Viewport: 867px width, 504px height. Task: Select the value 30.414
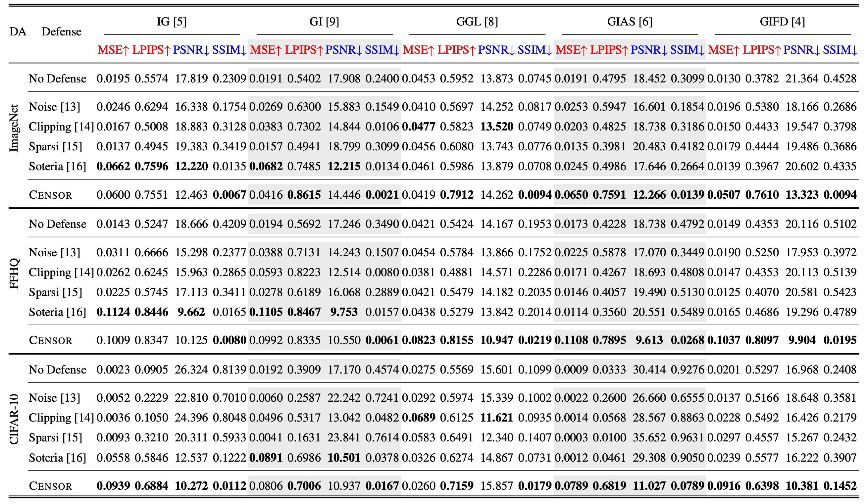(649, 370)
